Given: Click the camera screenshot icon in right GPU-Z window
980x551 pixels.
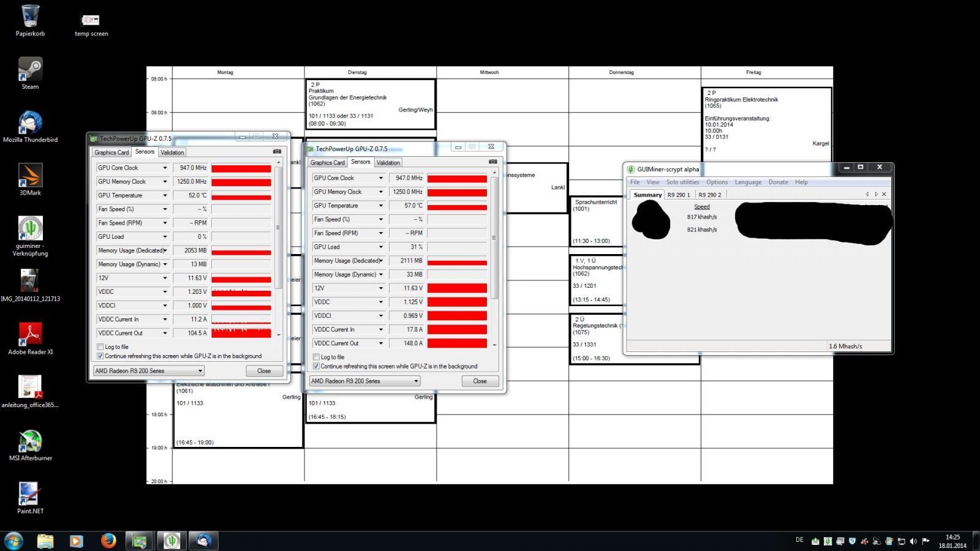Looking at the screenshot, I should [492, 162].
